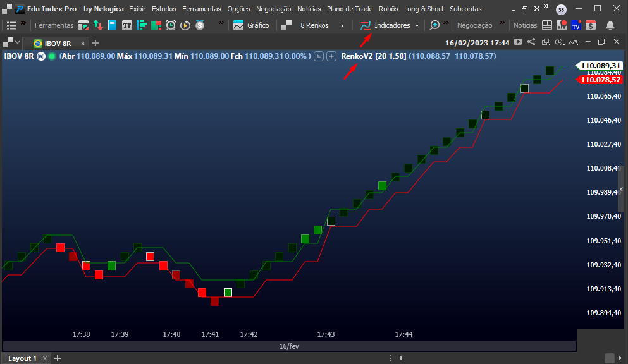
Task: Expand overflow chevron next to zoom magnifier
Action: pyautogui.click(x=446, y=23)
